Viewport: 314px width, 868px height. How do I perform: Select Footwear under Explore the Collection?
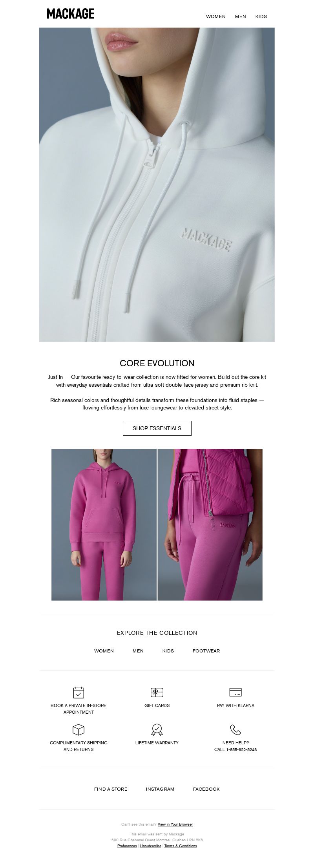click(206, 651)
